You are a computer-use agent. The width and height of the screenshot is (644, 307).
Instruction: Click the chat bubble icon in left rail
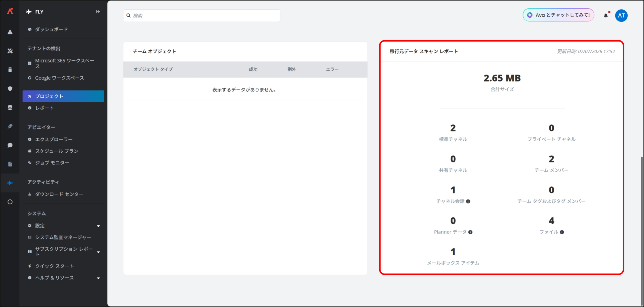click(10, 145)
